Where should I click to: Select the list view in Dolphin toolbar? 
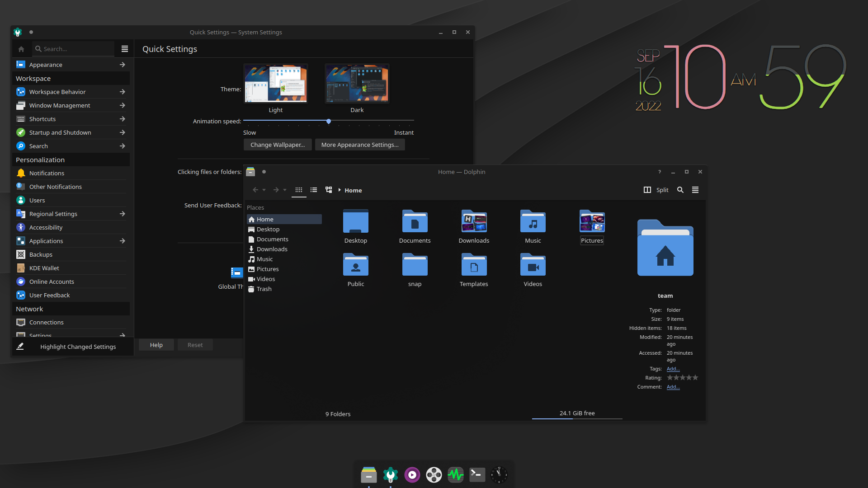[313, 190]
